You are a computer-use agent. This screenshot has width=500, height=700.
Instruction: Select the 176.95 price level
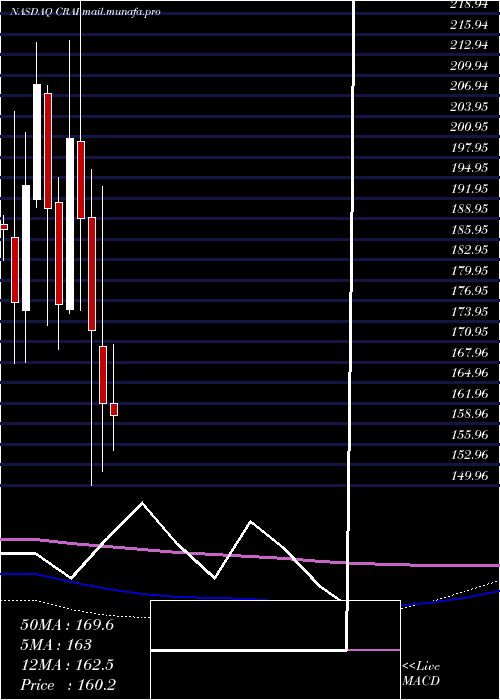pos(469,291)
